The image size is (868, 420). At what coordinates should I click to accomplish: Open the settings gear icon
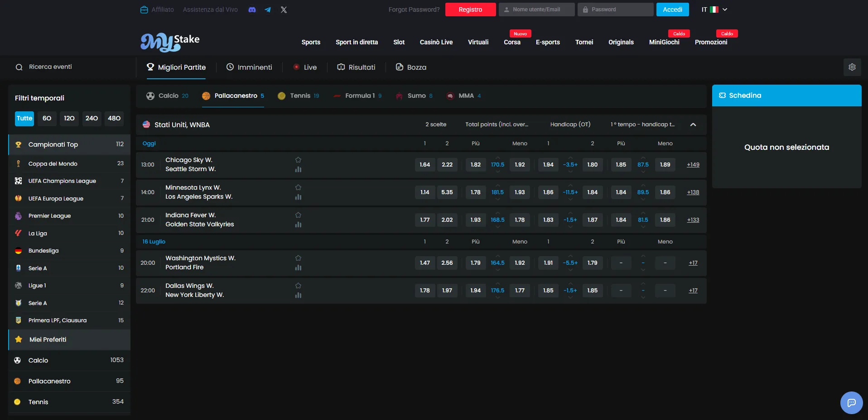pos(852,67)
